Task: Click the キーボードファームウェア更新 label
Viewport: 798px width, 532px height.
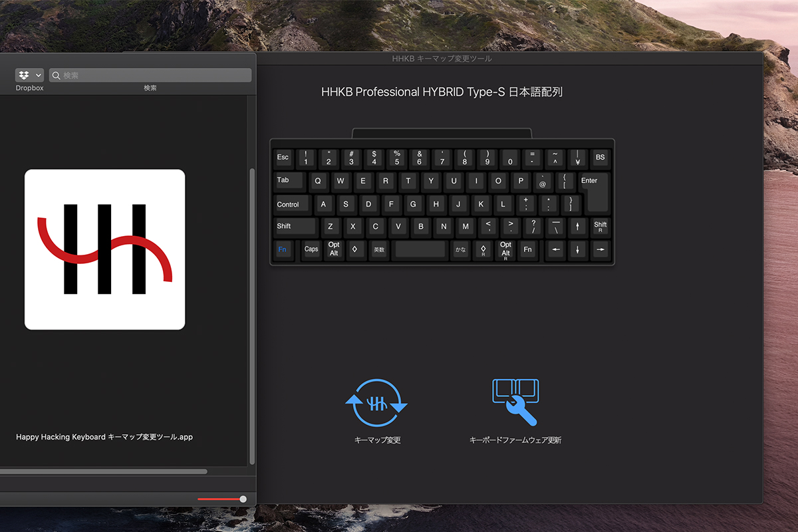Action: pyautogui.click(x=515, y=440)
